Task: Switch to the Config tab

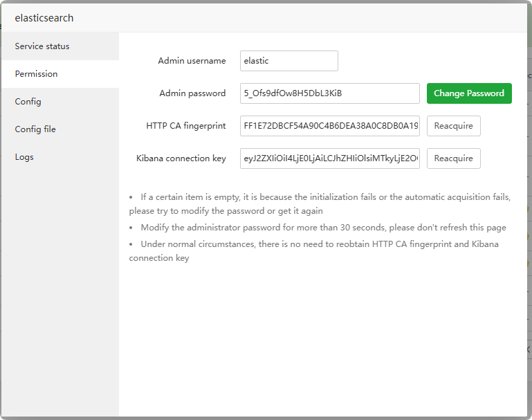Action: pos(28,102)
